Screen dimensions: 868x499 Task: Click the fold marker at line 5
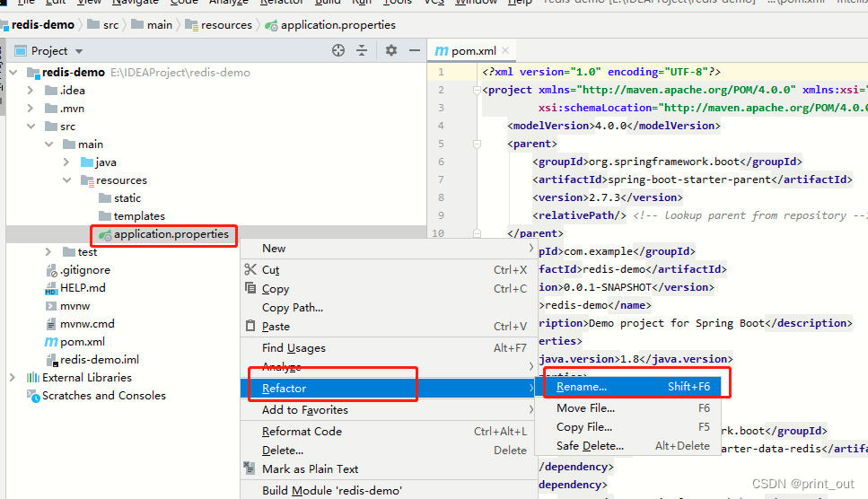[477, 144]
